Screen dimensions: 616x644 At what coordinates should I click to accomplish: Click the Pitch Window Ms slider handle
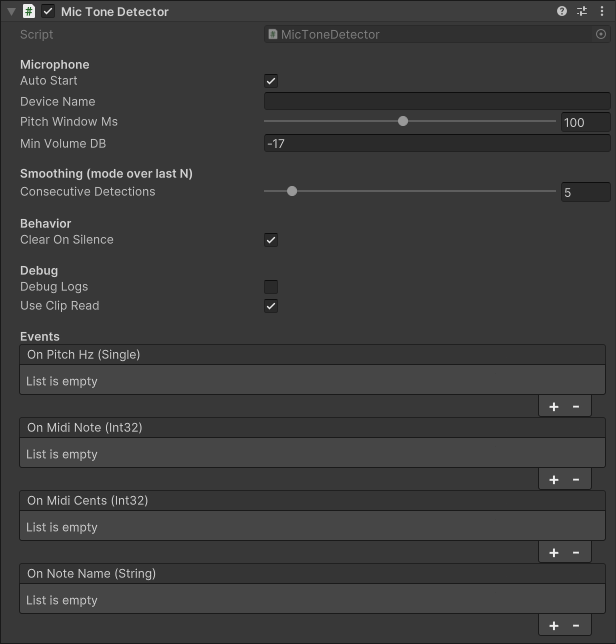(403, 121)
